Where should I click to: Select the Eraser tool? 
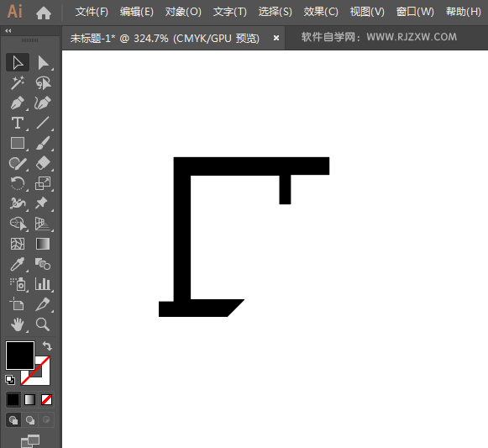pyautogui.click(x=43, y=163)
